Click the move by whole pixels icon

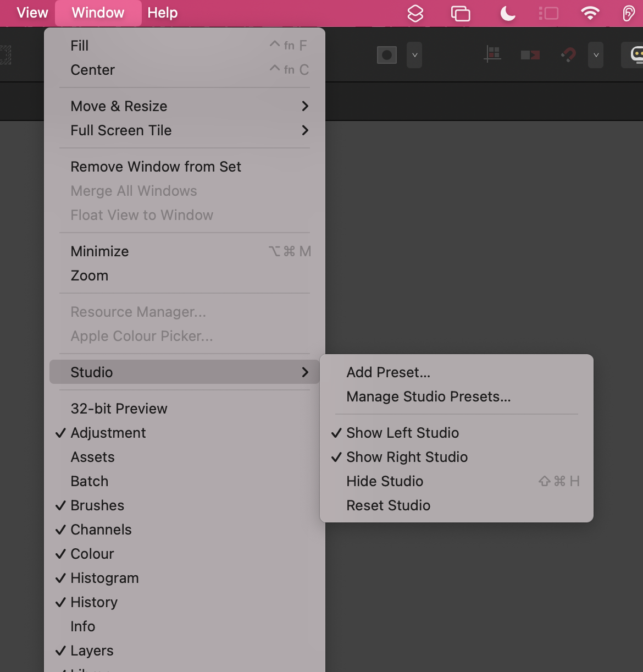coord(530,55)
